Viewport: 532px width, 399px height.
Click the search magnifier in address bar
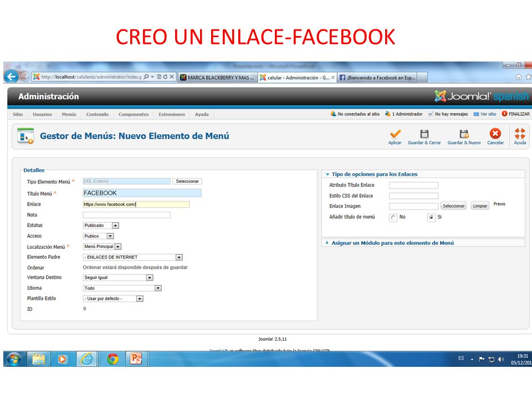[x=146, y=77]
